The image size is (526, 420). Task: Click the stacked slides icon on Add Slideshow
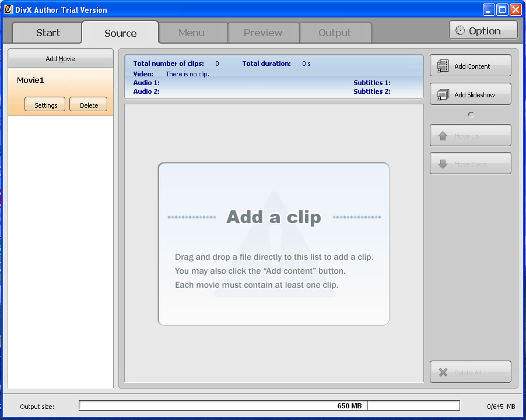pos(443,95)
